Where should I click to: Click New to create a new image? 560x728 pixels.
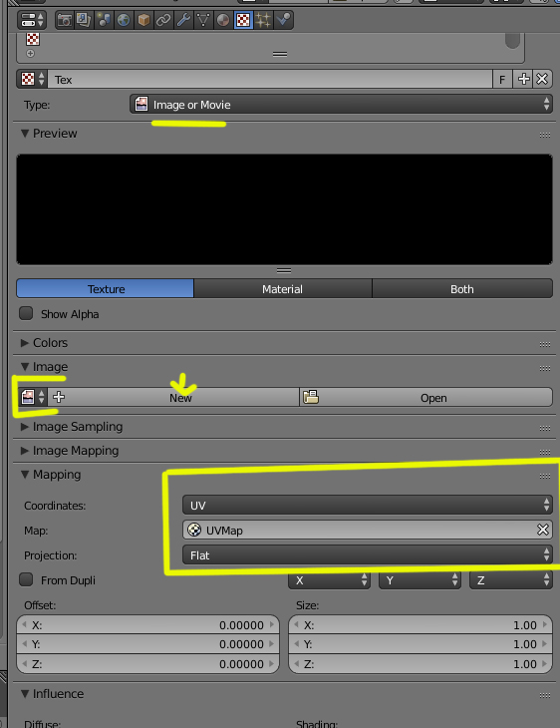tap(173, 398)
